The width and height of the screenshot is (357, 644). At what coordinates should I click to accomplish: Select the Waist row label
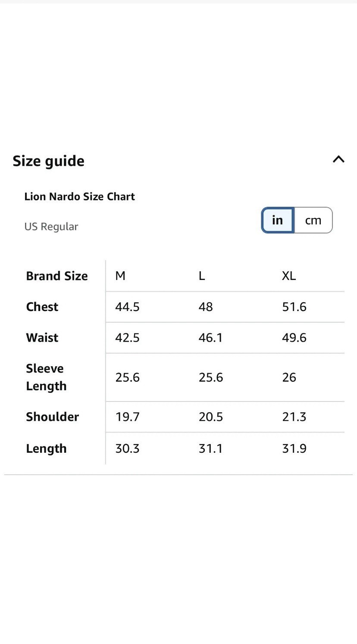pyautogui.click(x=42, y=338)
